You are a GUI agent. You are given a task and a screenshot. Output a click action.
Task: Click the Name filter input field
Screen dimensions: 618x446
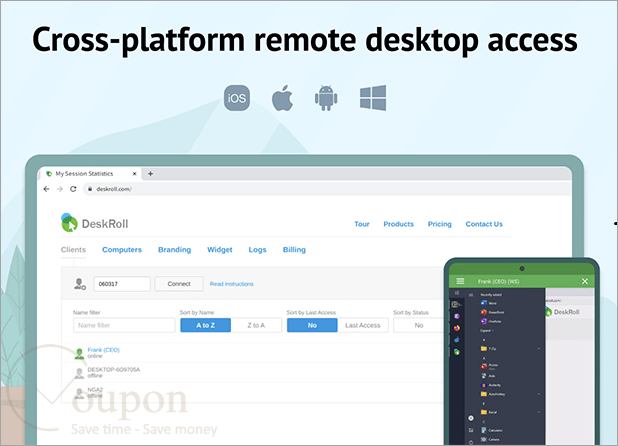[x=124, y=325]
